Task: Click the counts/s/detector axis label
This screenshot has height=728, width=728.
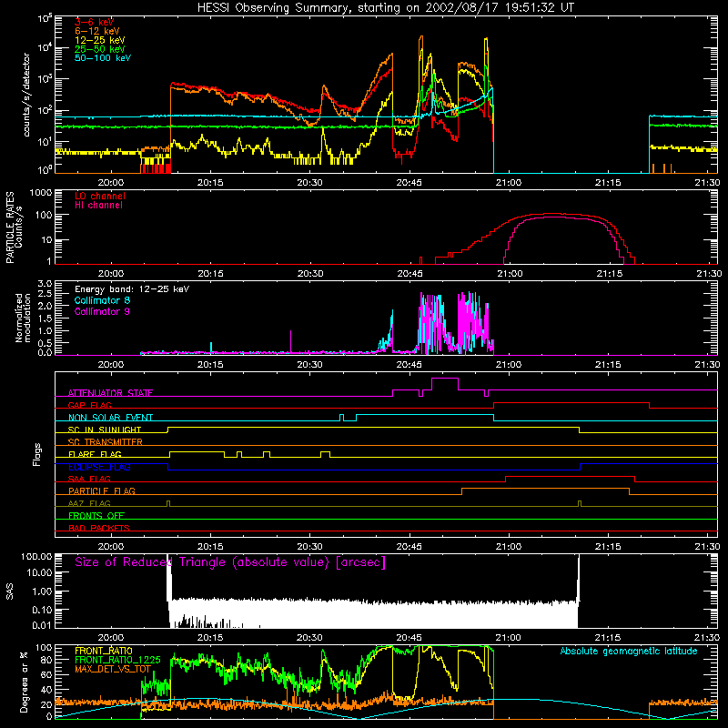Action: coord(26,95)
